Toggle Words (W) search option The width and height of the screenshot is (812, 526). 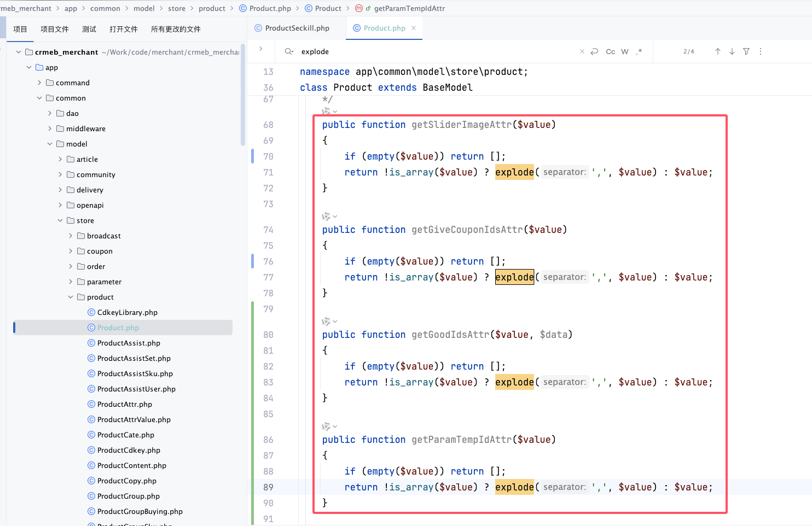[625, 51]
